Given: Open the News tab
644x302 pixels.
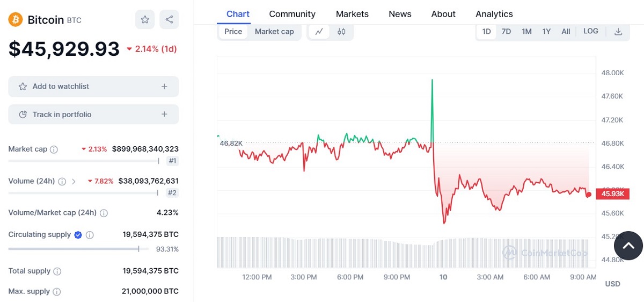Looking at the screenshot, I should tap(400, 14).
